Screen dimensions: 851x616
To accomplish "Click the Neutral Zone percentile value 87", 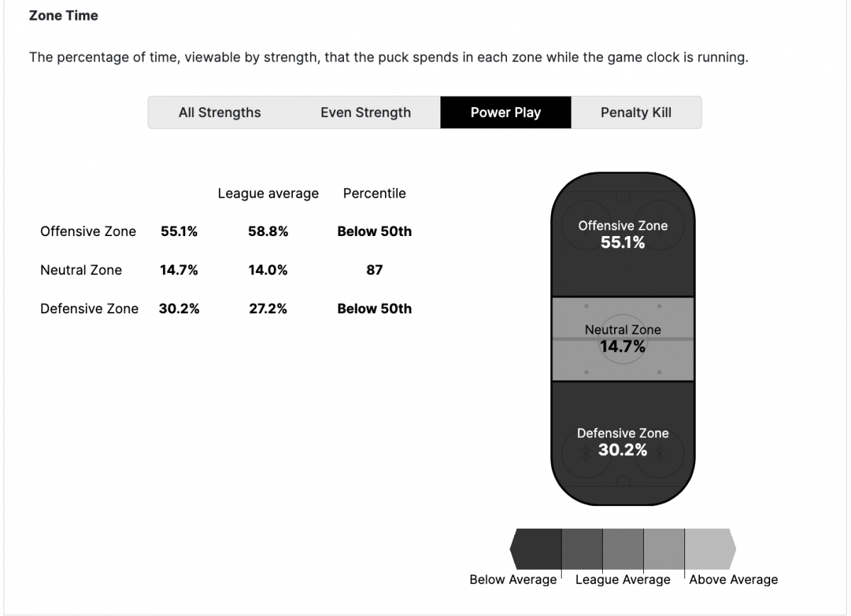I will pos(374,270).
